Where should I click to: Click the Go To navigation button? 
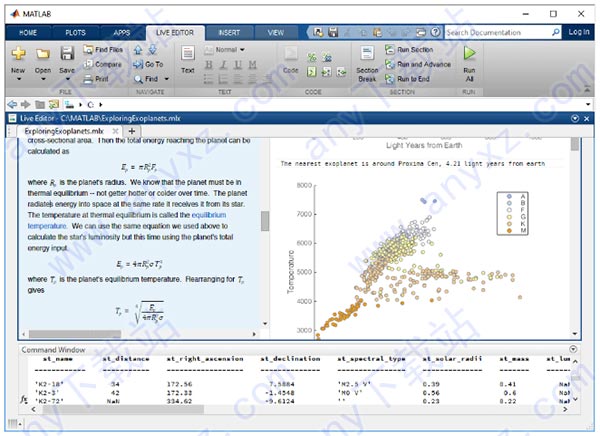point(148,64)
